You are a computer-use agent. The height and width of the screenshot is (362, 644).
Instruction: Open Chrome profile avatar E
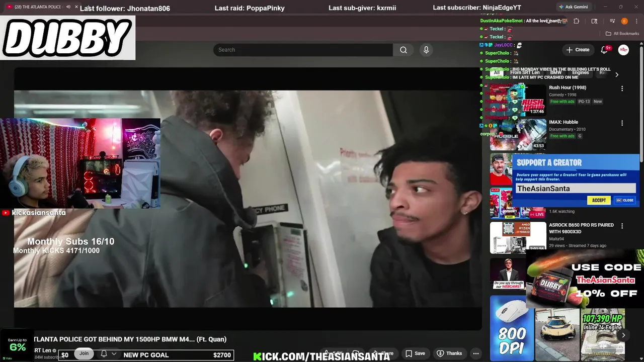point(624,21)
